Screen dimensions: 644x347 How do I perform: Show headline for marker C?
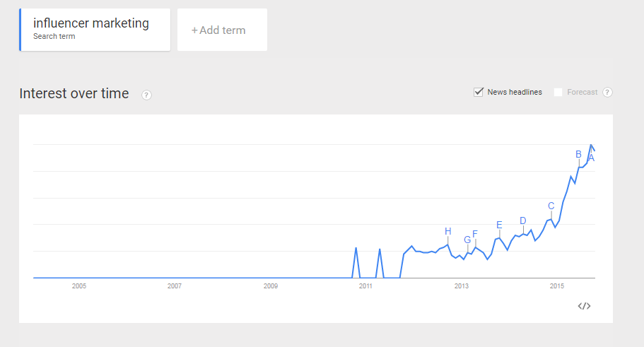pyautogui.click(x=551, y=206)
